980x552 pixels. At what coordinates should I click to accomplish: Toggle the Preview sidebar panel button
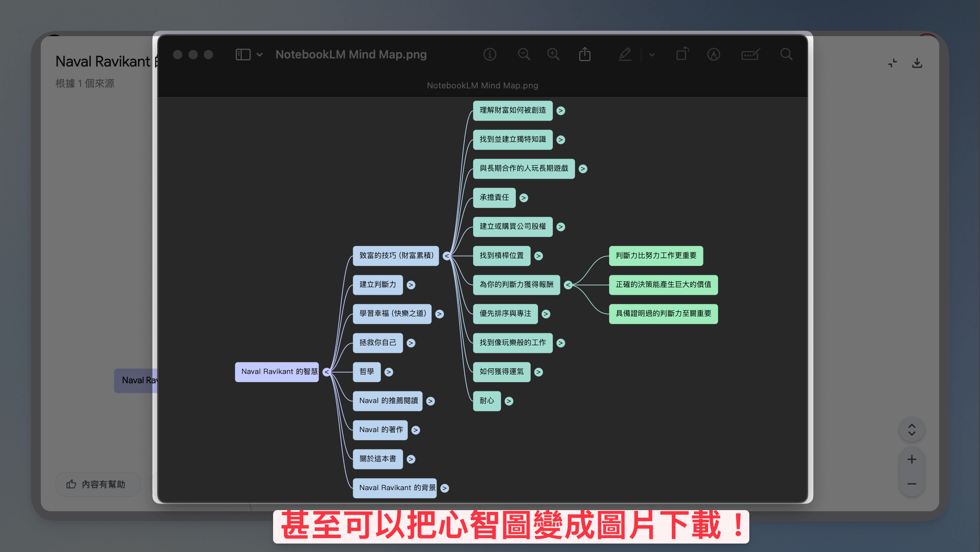[243, 55]
